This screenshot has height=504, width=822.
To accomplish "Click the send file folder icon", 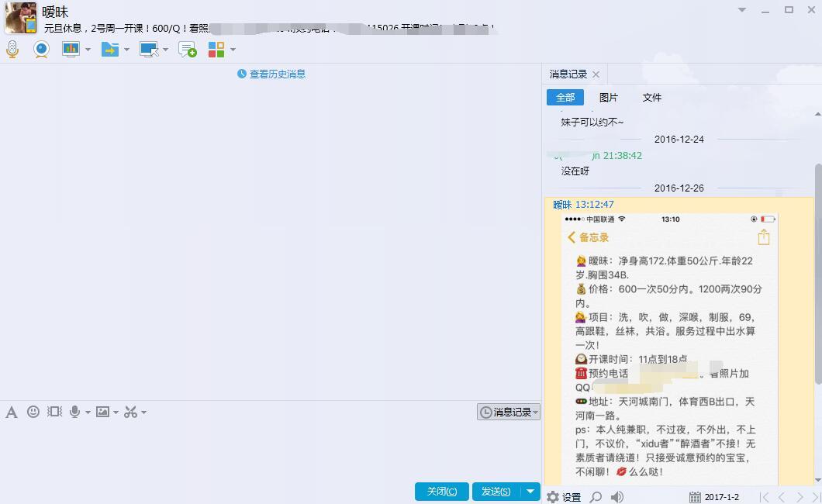I will tap(109, 50).
